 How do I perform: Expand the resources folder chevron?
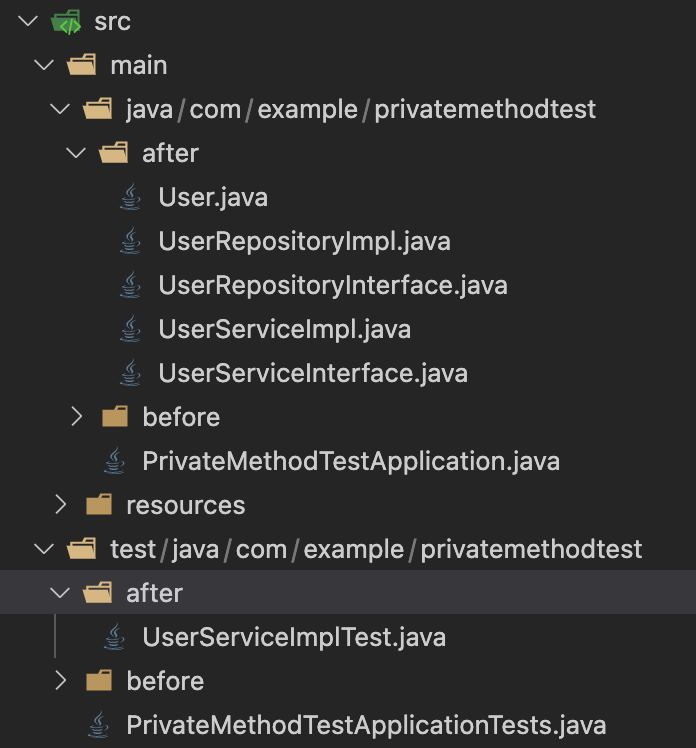click(60, 505)
